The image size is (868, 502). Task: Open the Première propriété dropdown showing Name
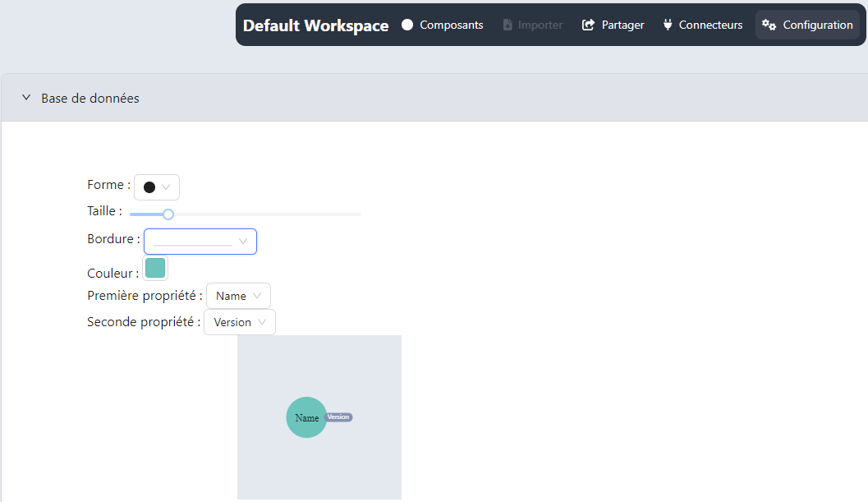238,296
